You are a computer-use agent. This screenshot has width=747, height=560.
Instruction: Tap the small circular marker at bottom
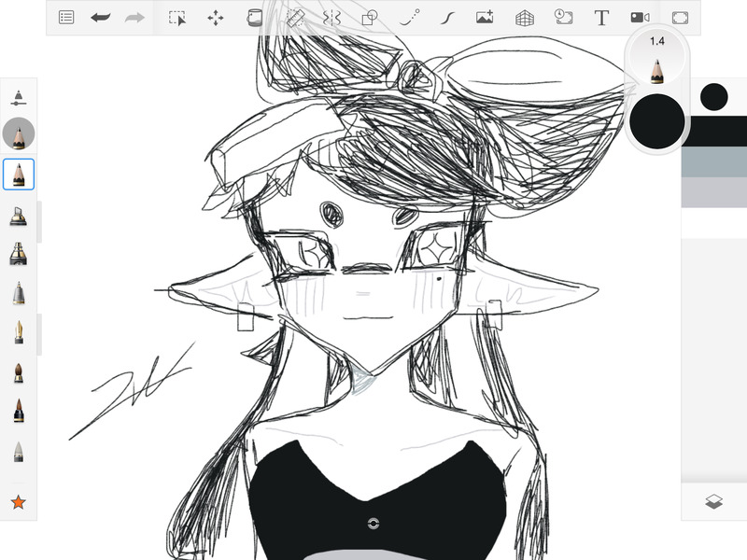[x=373, y=524]
